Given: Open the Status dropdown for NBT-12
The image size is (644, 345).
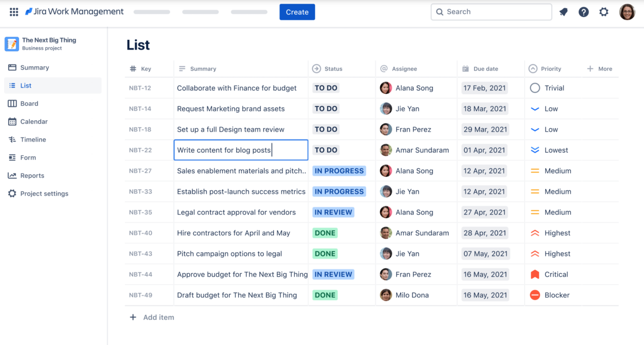Looking at the screenshot, I should coord(326,88).
